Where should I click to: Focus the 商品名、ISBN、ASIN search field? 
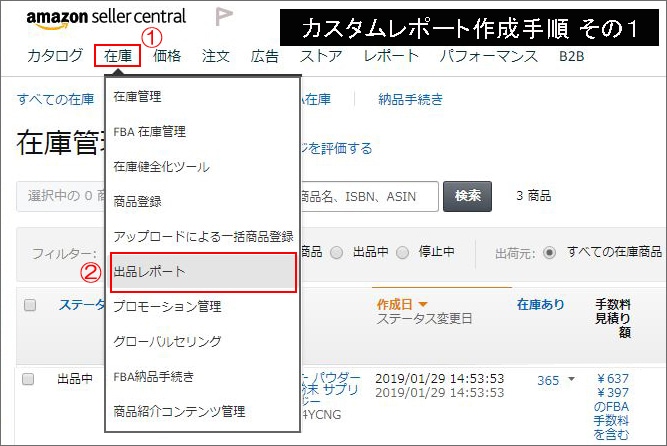point(369,196)
